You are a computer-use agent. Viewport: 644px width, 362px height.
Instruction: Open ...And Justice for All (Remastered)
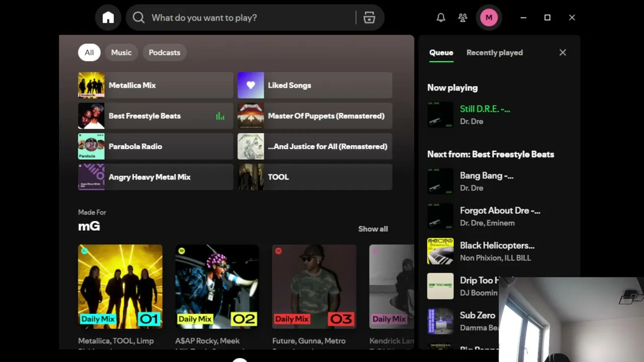click(x=315, y=146)
